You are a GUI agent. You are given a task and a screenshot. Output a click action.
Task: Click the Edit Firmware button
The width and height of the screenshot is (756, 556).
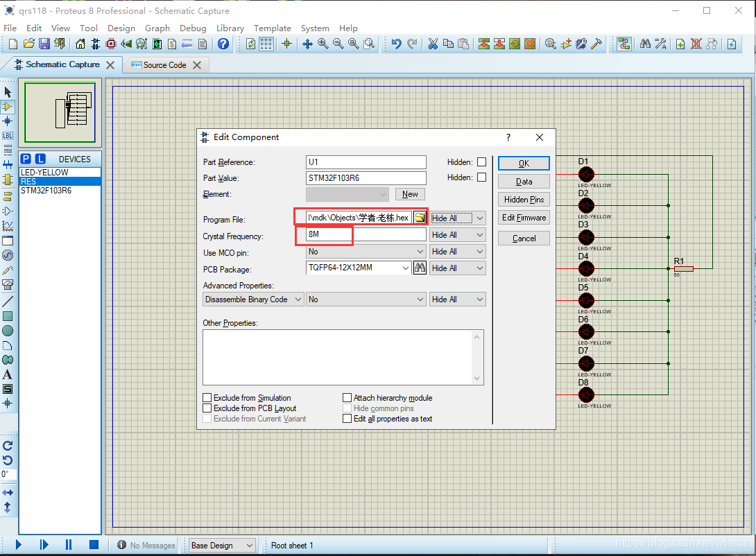pyautogui.click(x=524, y=218)
